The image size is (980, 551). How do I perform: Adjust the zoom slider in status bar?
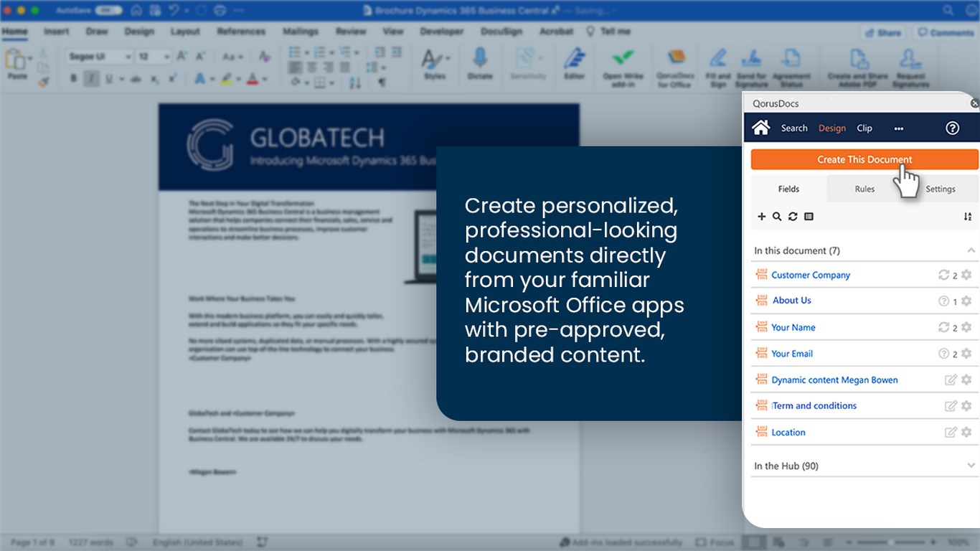coord(890,542)
